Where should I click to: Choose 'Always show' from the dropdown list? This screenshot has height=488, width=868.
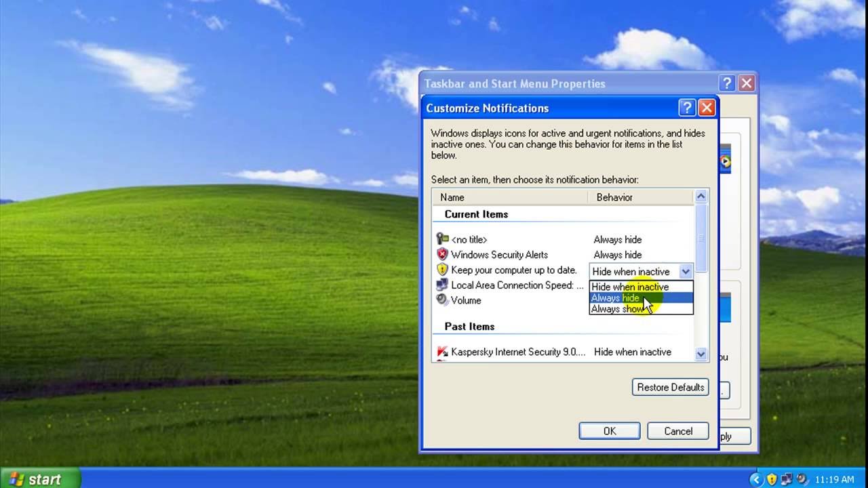(641, 308)
